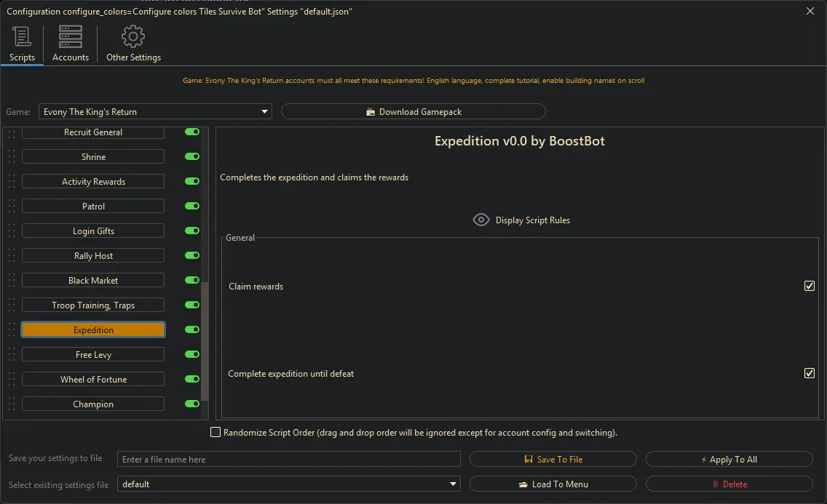This screenshot has height=504, width=827.
Task: Switch to the Accounts tab
Action: (x=70, y=44)
